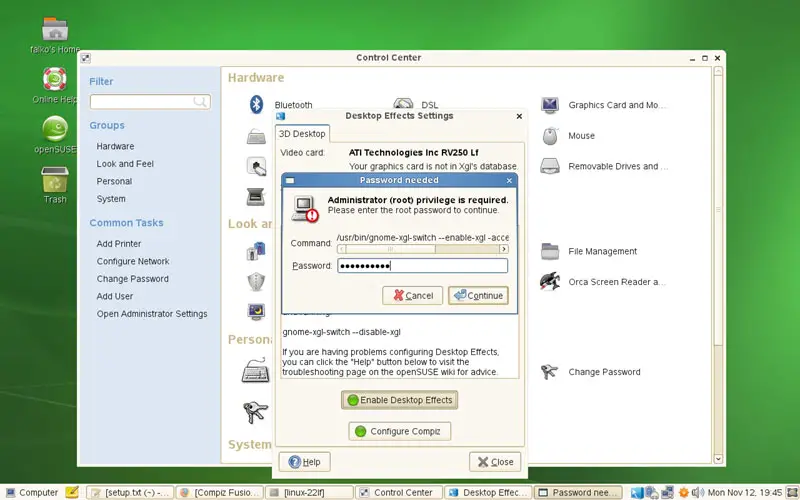The width and height of the screenshot is (800, 500).
Task: Click the note-taking icon in the bottom panel
Action: click(72, 492)
